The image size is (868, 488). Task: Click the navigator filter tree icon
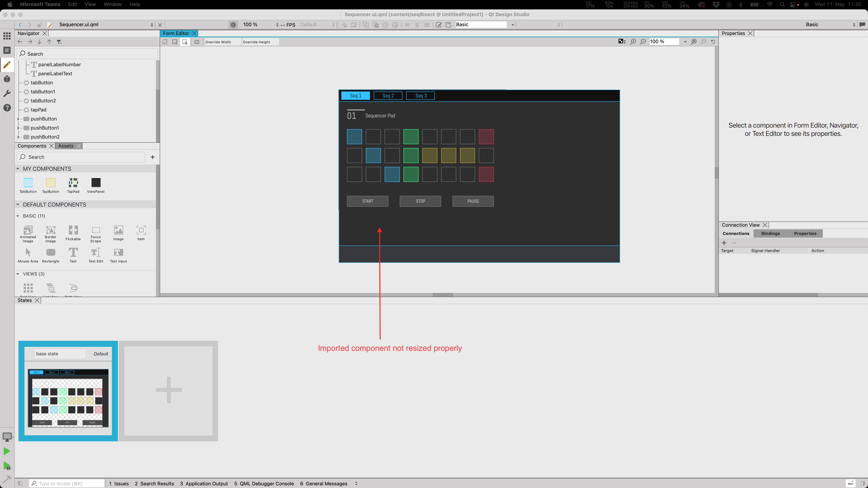59,42
